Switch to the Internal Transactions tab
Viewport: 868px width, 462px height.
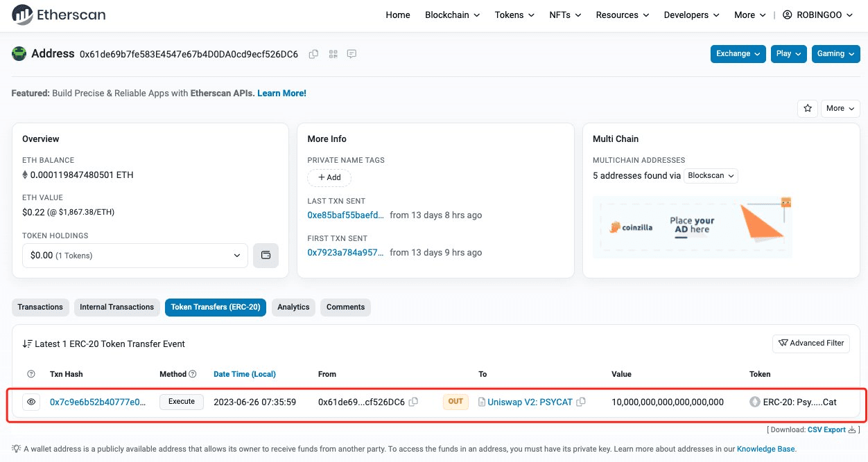tap(116, 307)
